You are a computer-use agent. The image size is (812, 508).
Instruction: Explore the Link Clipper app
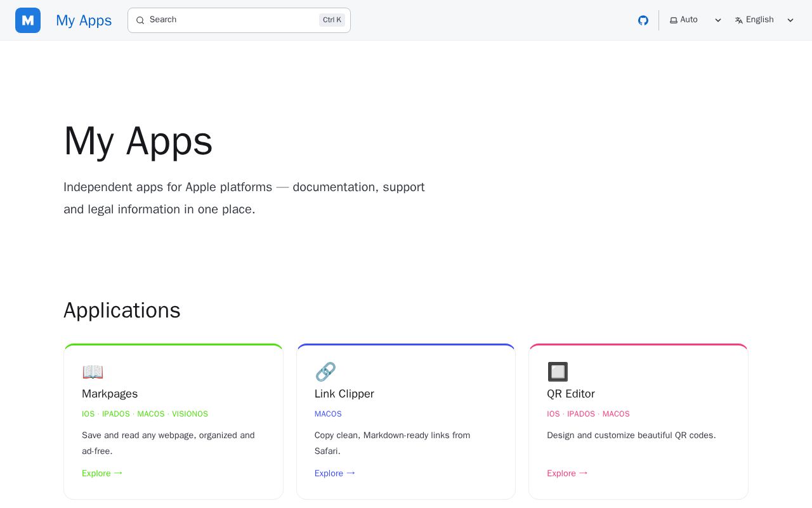click(x=335, y=473)
